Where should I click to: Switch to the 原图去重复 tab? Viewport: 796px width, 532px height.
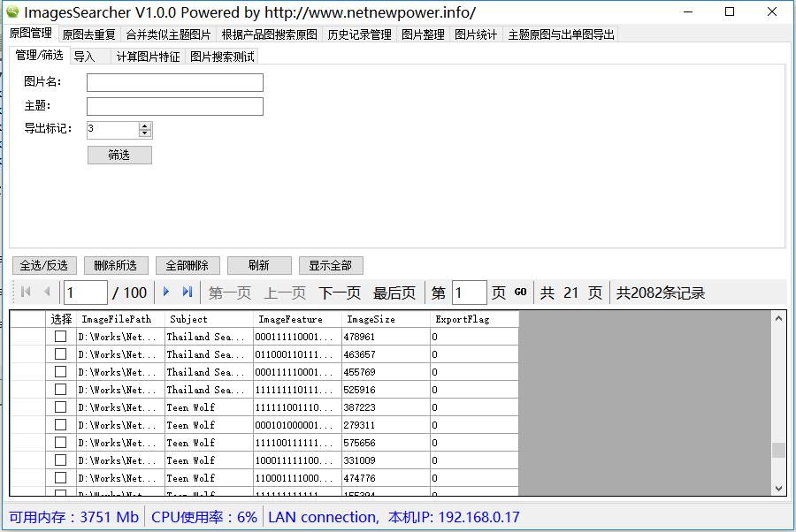pyautogui.click(x=88, y=35)
